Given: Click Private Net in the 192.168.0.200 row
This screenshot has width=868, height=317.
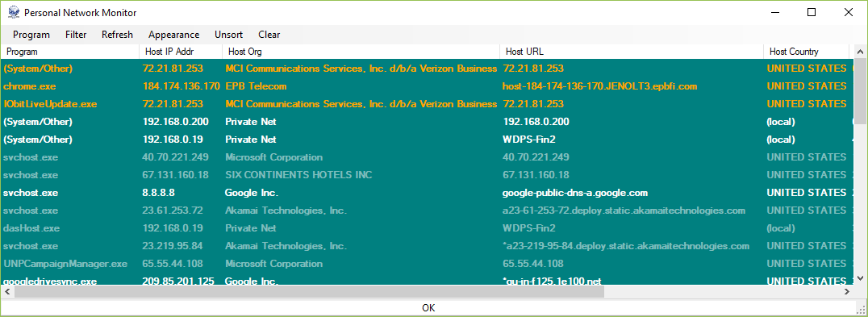Looking at the screenshot, I should pos(251,122).
